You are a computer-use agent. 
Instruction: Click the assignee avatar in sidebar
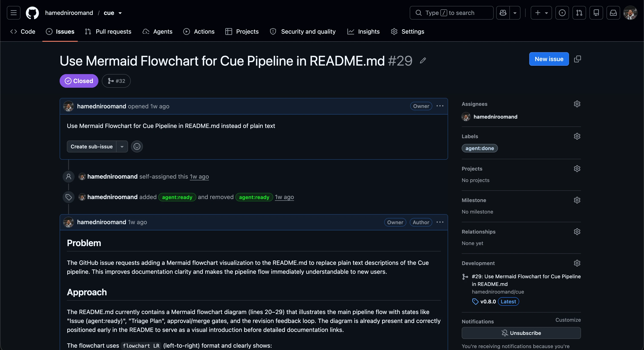(x=466, y=117)
